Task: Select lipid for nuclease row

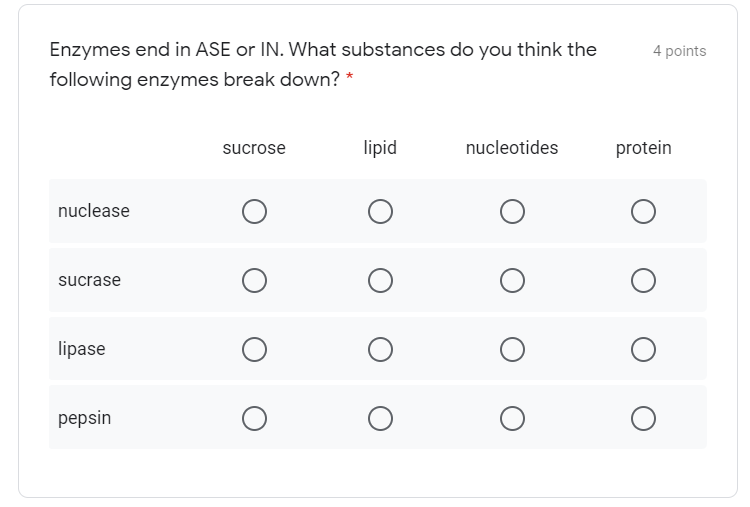Action: point(379,211)
